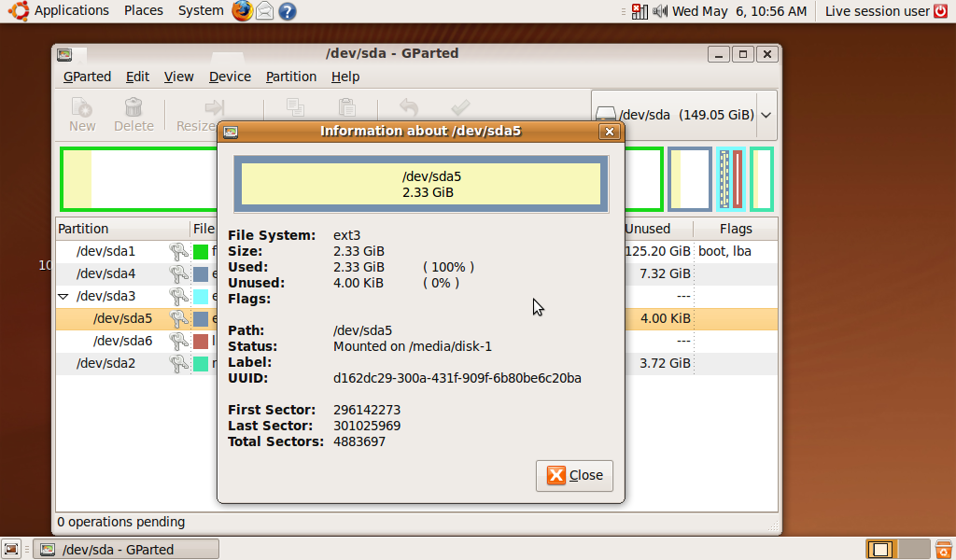Screen dimensions: 956x560
Task: Click the Undo last operation icon
Action: (x=409, y=107)
